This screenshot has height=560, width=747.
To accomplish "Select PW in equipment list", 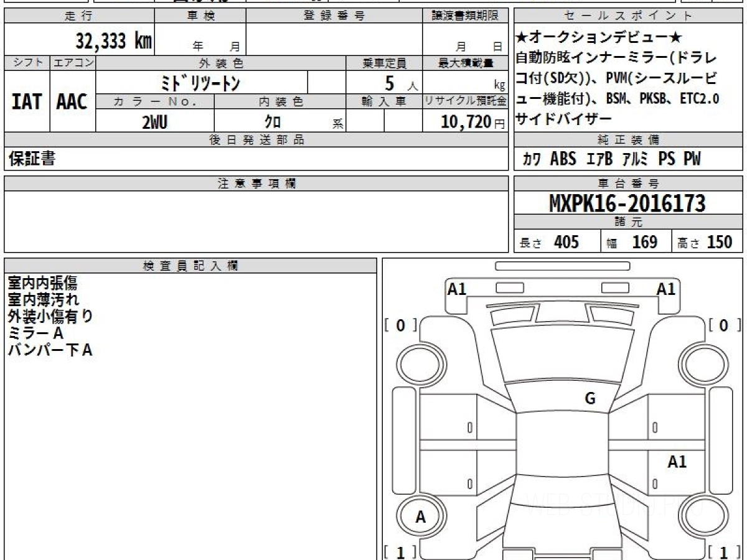I will tap(692, 159).
